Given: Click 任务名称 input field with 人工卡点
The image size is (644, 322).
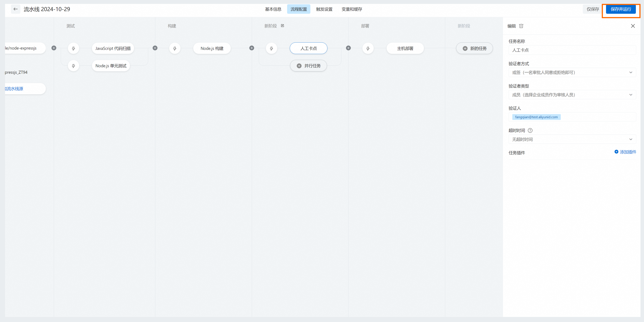Looking at the screenshot, I should click(x=572, y=50).
